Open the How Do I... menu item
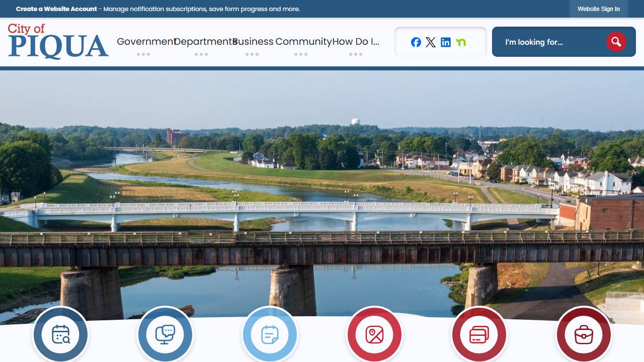This screenshot has width=644, height=362. (356, 42)
